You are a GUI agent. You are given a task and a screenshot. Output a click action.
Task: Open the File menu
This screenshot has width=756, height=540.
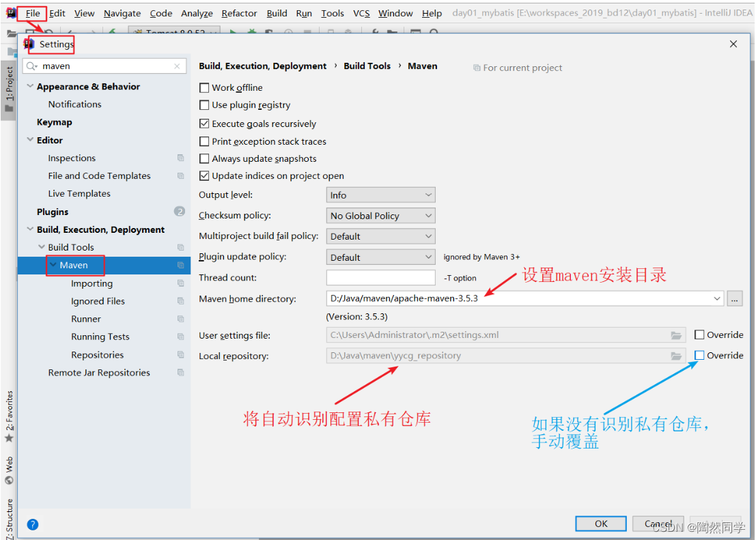[32, 13]
